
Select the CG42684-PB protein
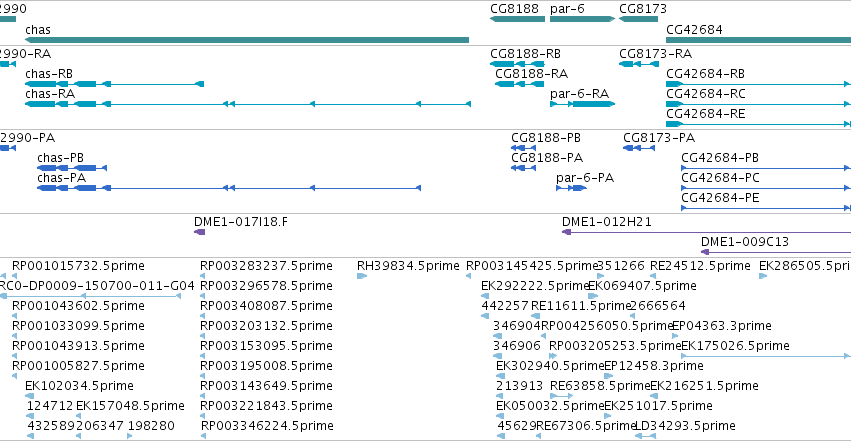point(766,168)
